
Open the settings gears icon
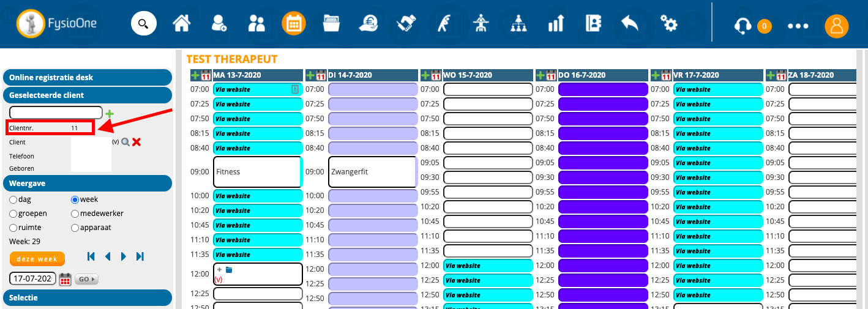pos(668,24)
